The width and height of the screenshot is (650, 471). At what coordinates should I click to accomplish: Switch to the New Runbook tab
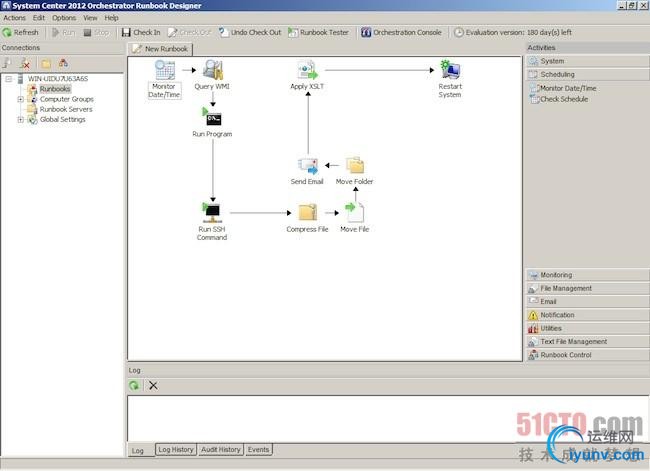click(x=160, y=49)
